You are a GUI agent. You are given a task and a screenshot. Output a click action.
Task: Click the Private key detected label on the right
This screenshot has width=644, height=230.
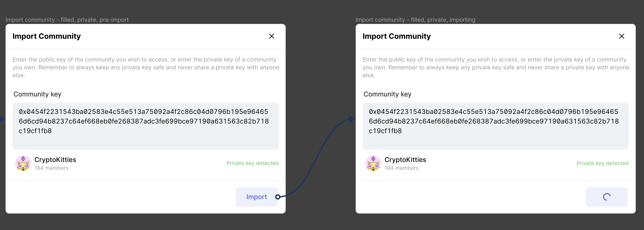(x=602, y=163)
